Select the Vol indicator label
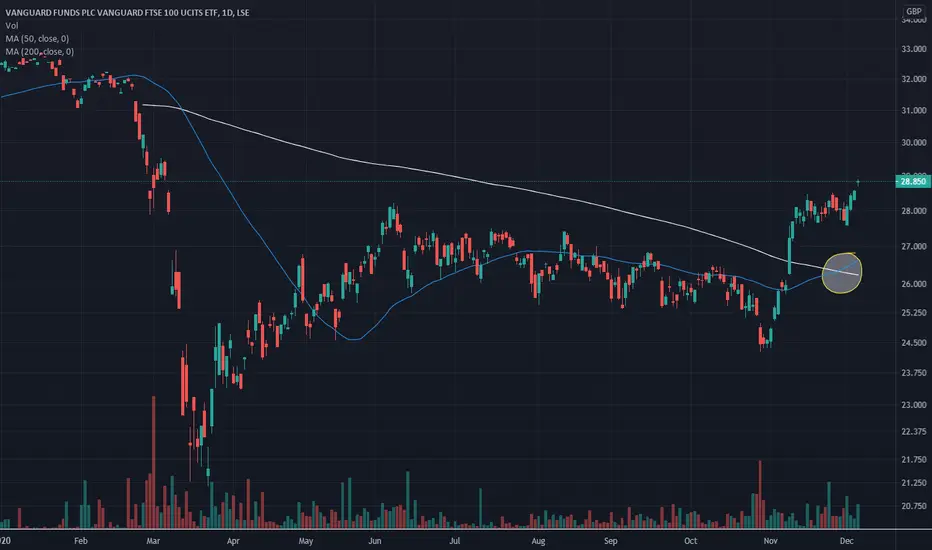932x550 pixels. pyautogui.click(x=12, y=26)
